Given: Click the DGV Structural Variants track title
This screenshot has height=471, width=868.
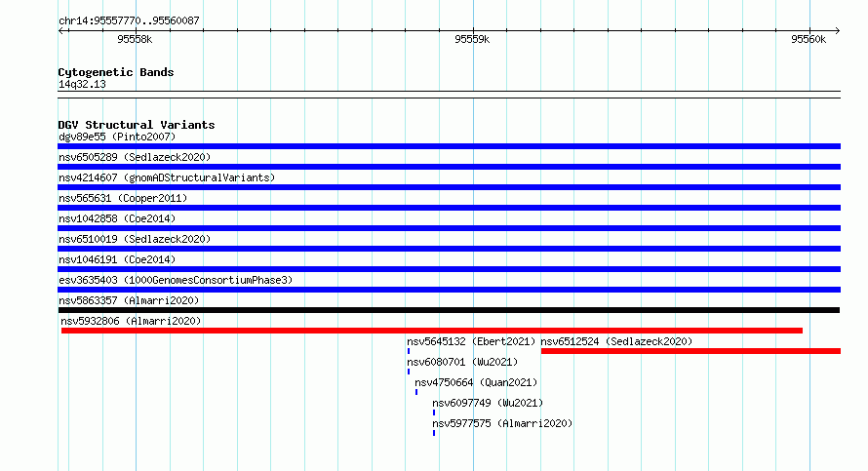Looking at the screenshot, I should point(137,125).
